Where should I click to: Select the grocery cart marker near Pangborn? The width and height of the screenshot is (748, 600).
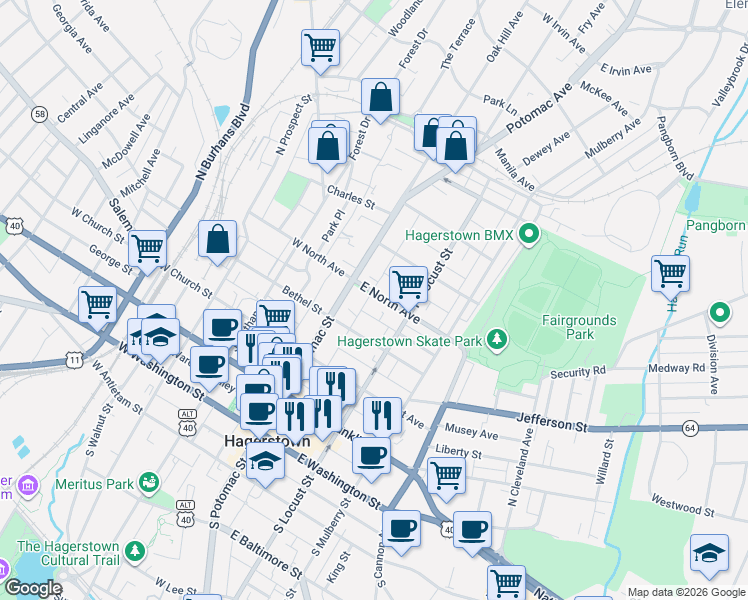(670, 274)
